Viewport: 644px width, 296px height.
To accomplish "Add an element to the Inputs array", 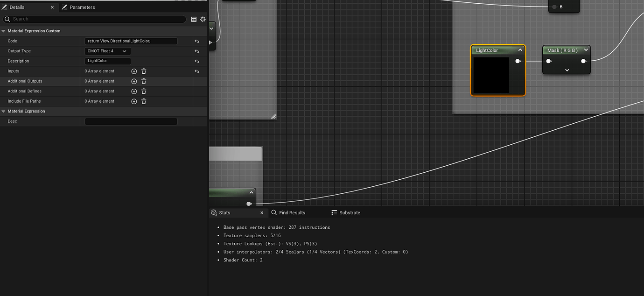I will coord(134,71).
